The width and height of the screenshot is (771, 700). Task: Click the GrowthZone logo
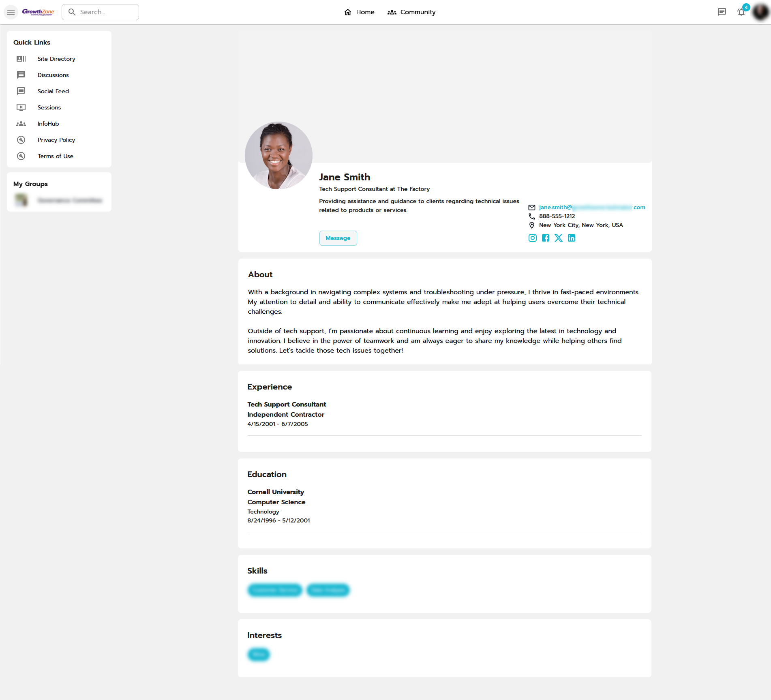point(38,12)
